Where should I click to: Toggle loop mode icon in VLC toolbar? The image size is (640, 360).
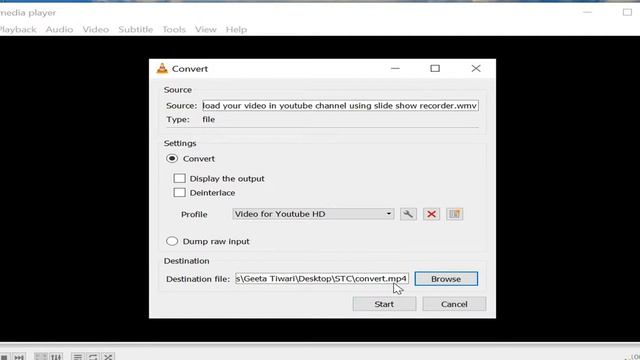[93, 357]
